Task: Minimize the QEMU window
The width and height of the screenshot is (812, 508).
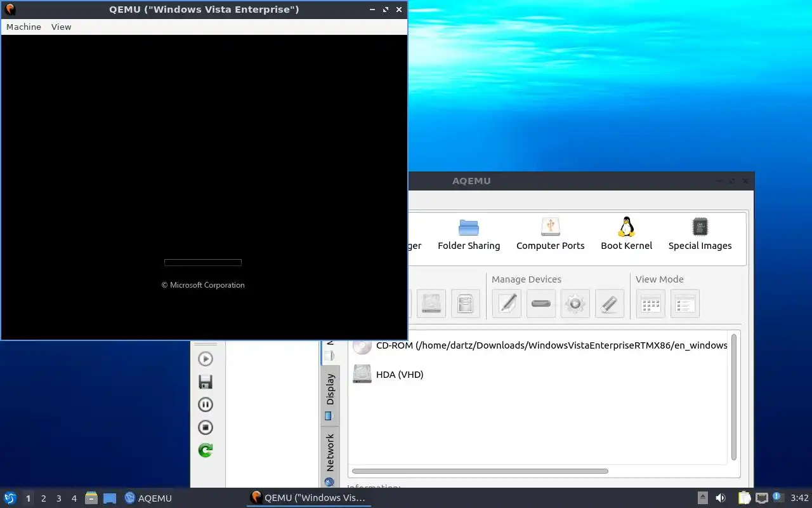Action: [x=372, y=10]
